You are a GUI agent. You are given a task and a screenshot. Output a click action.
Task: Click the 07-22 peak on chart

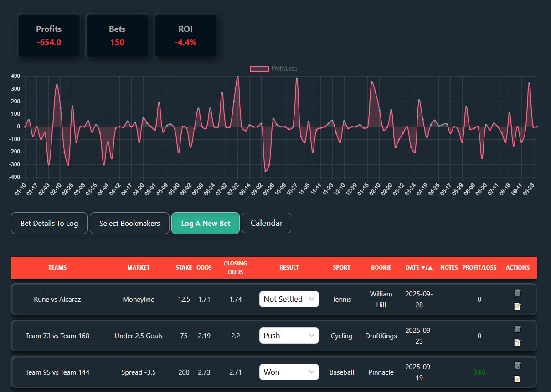pos(238,77)
